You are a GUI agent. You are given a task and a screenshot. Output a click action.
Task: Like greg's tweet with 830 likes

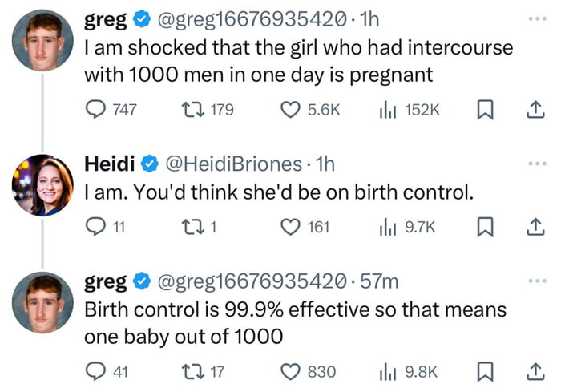tap(291, 371)
